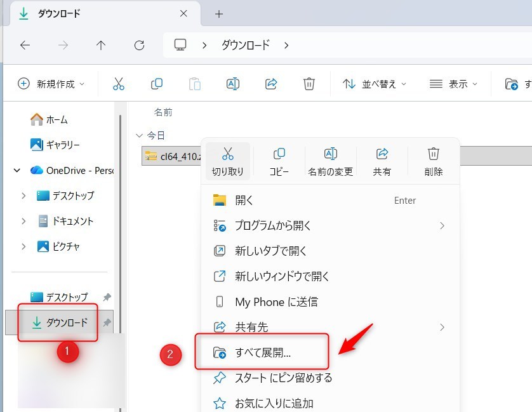The height and width of the screenshot is (412, 532).
Task: Expand the デスクトップ tree node under OneDrive
Action: pyautogui.click(x=23, y=196)
